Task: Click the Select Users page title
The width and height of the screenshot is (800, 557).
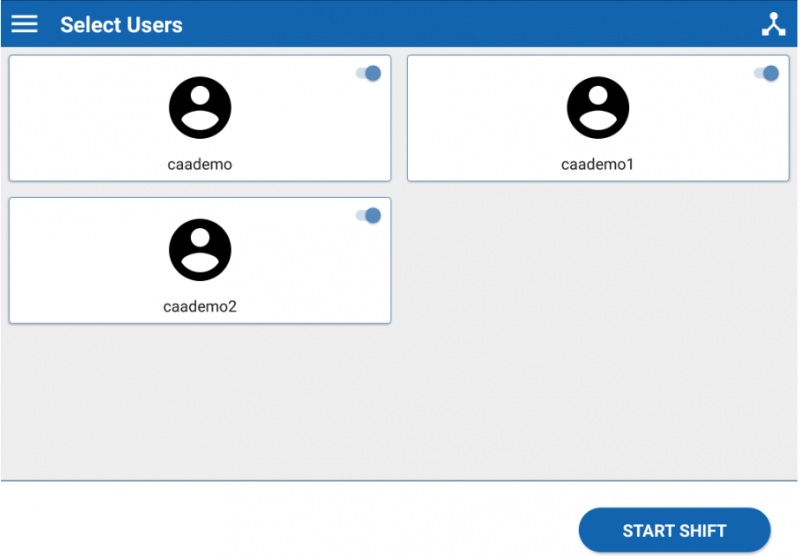Action: (x=121, y=25)
